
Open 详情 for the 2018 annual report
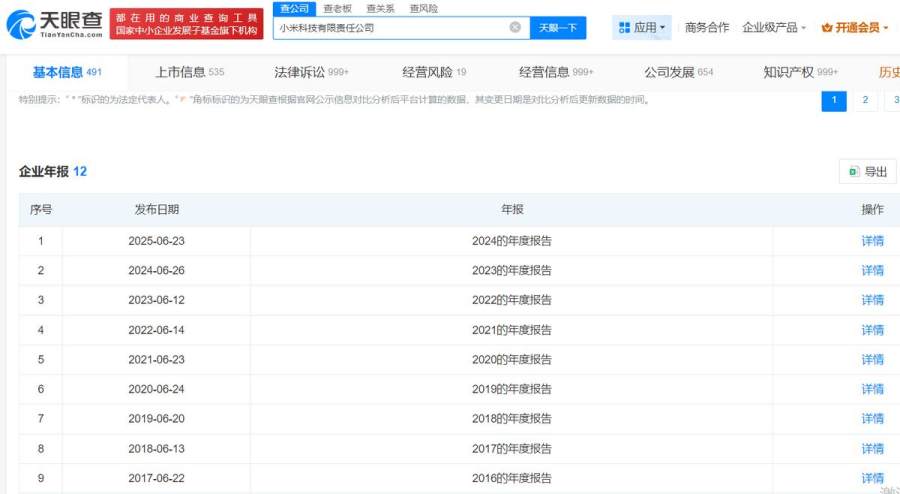[872, 419]
